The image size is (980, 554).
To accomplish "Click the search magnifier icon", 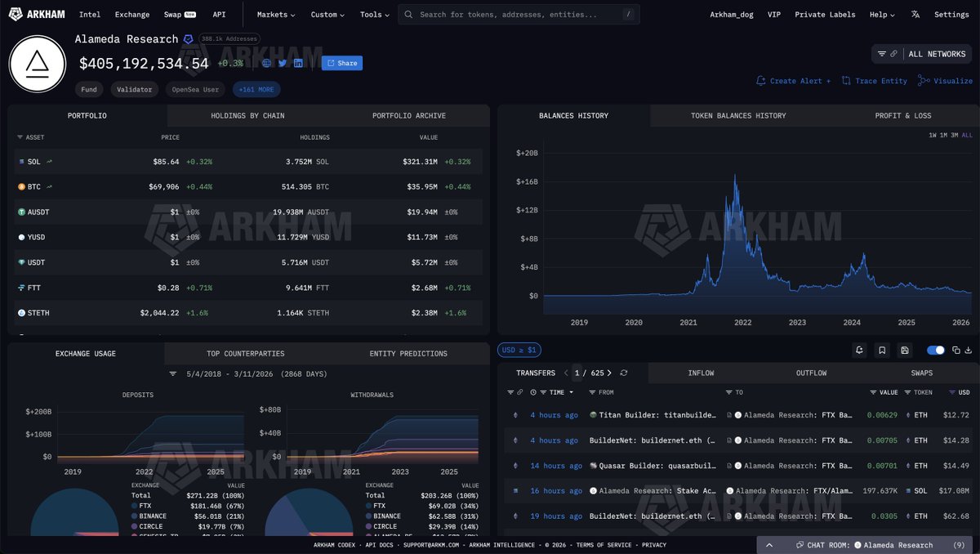I will click(x=408, y=15).
